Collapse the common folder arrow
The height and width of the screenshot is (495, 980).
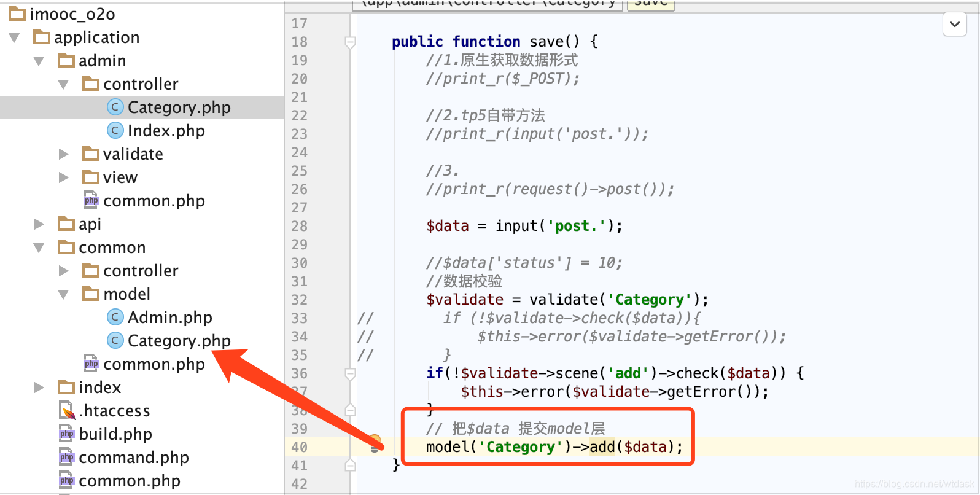tap(39, 248)
